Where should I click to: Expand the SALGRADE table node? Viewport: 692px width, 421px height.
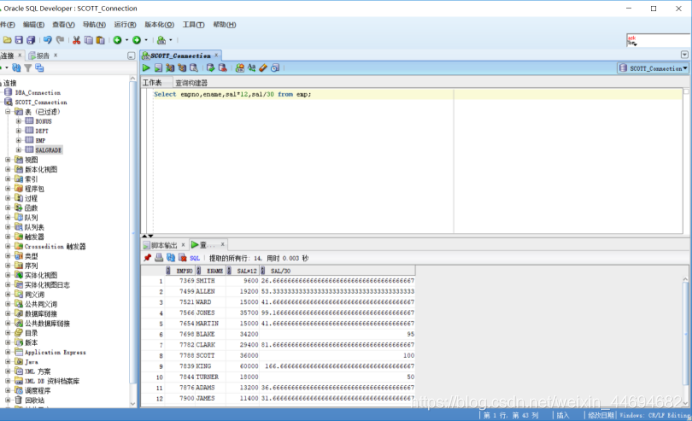coord(19,150)
